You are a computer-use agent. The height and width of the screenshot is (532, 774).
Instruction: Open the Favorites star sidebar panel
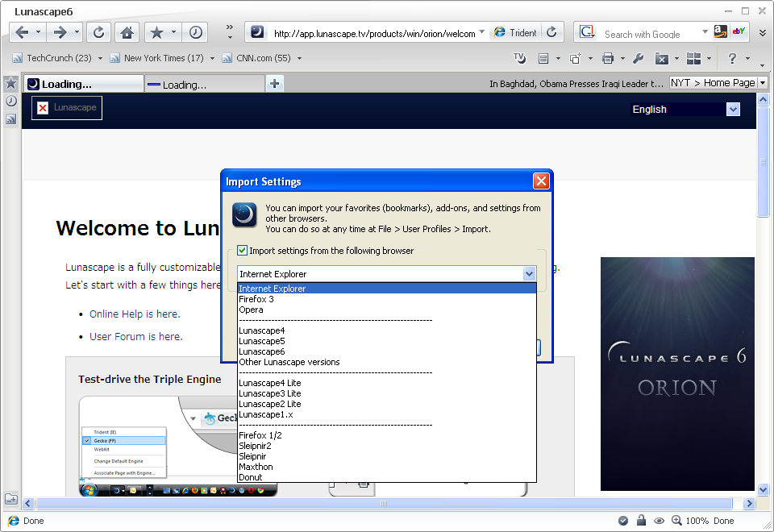click(x=10, y=83)
